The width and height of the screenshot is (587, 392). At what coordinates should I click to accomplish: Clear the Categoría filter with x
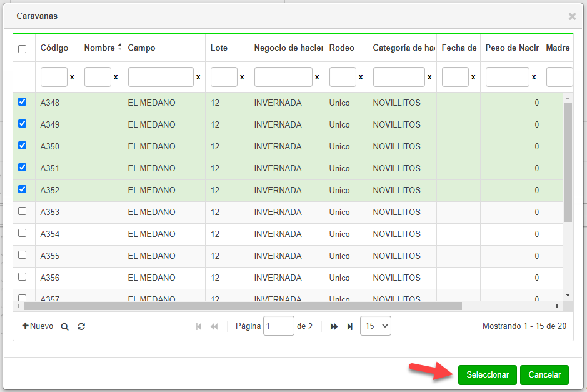pos(429,77)
